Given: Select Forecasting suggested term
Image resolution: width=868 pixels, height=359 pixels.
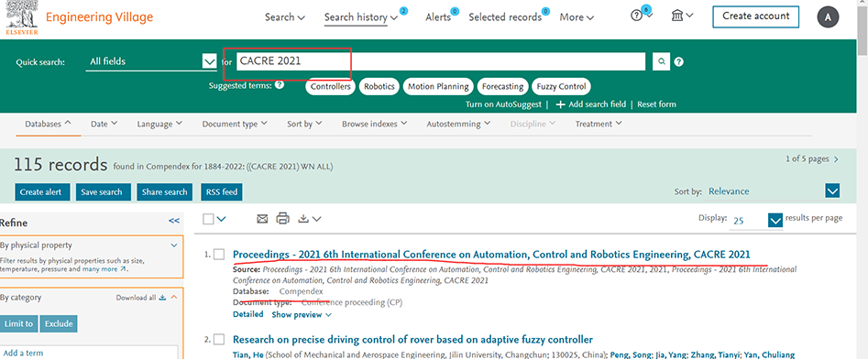Looking at the screenshot, I should point(502,87).
